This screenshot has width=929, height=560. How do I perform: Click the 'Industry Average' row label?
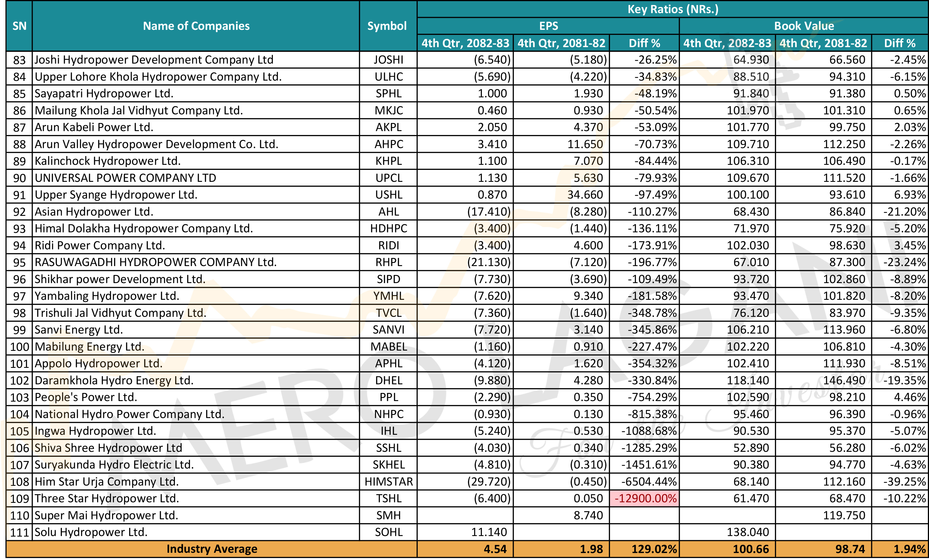point(212,549)
